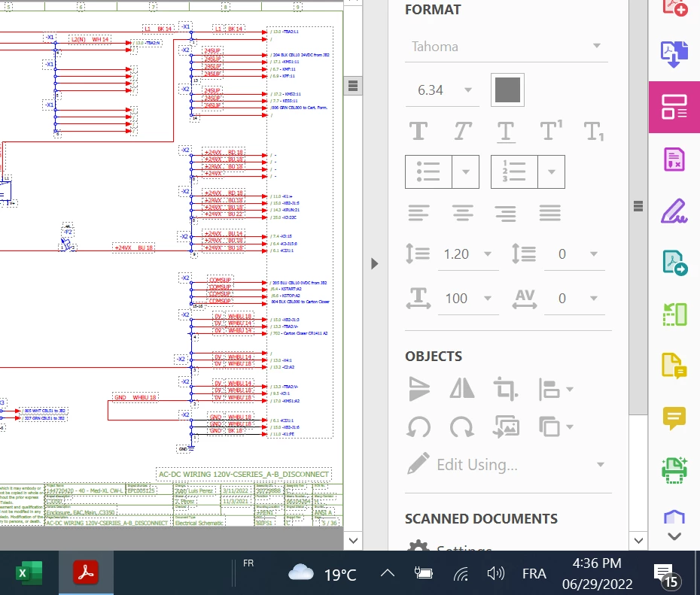The width and height of the screenshot is (700, 595).
Task: Toggle superscript text formatting
Action: click(x=551, y=130)
